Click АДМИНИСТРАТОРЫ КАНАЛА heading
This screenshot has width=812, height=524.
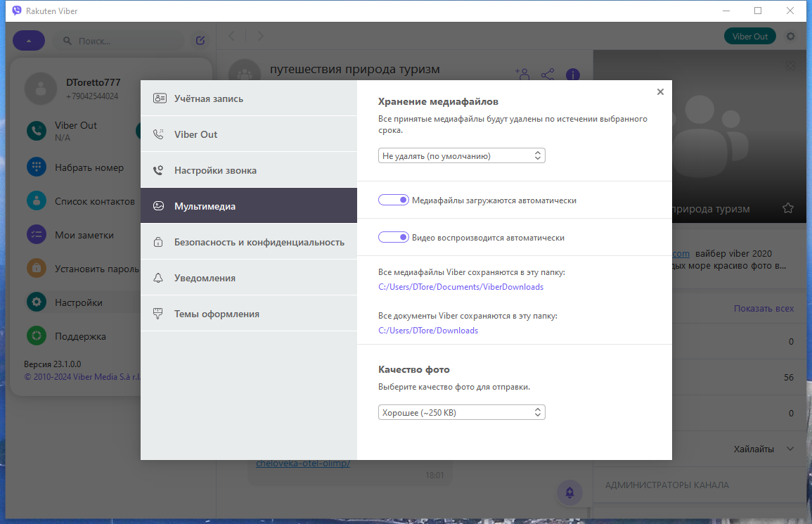click(667, 485)
